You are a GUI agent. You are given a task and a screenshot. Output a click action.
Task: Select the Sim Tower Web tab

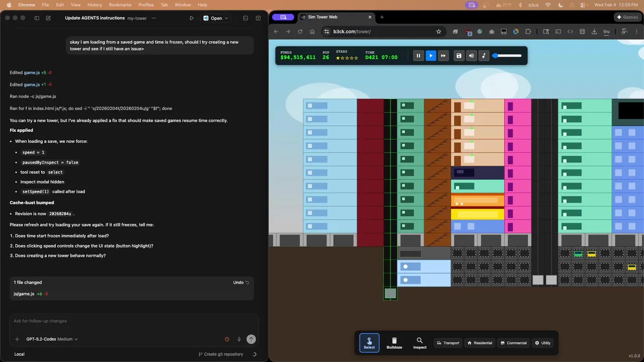(336, 17)
